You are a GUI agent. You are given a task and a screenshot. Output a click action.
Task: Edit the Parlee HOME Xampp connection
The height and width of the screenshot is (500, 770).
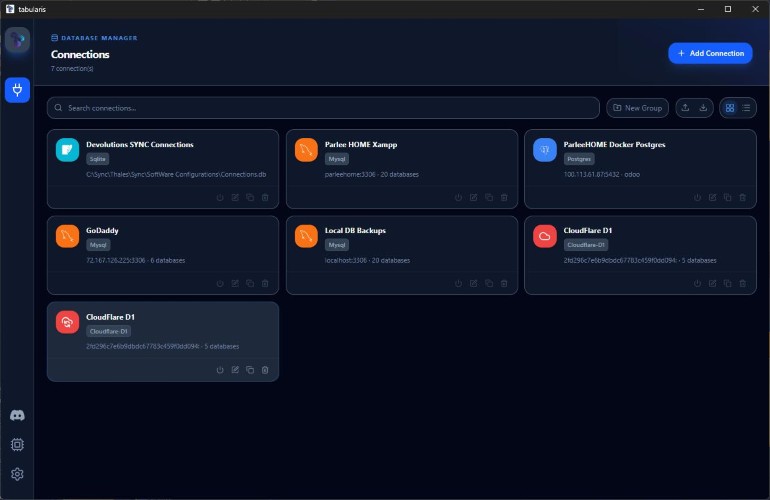(473, 197)
